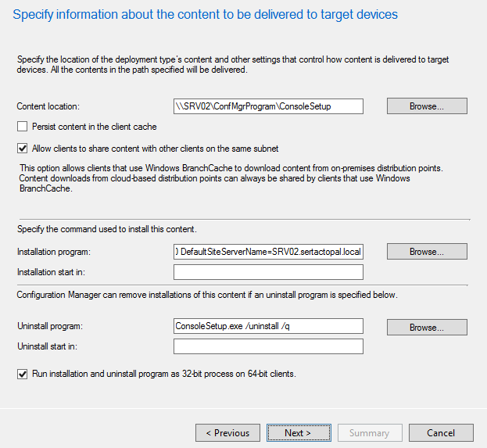Click the greyed-out Summary button
Image resolution: width=487 pixels, height=448 pixels.
pos(370,433)
